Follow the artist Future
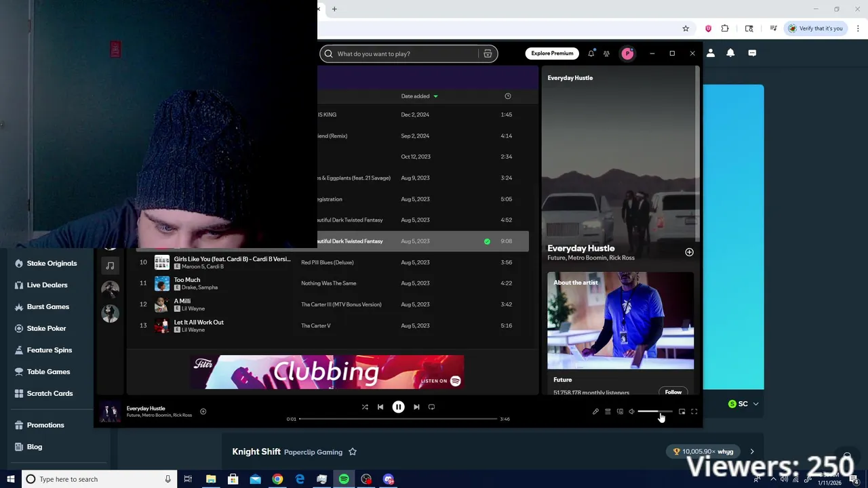Screen dimensions: 868x488 point(673,392)
